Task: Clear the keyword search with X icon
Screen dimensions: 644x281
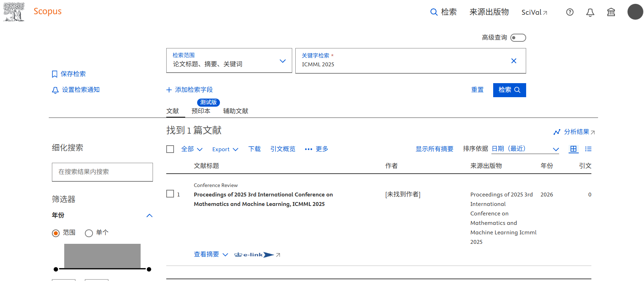Action: (514, 61)
